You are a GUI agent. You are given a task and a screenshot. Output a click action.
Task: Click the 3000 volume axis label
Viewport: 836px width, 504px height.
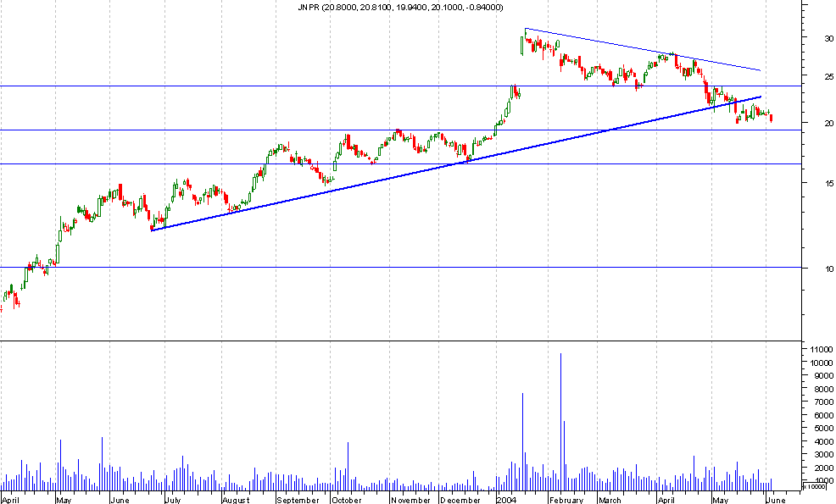point(824,455)
